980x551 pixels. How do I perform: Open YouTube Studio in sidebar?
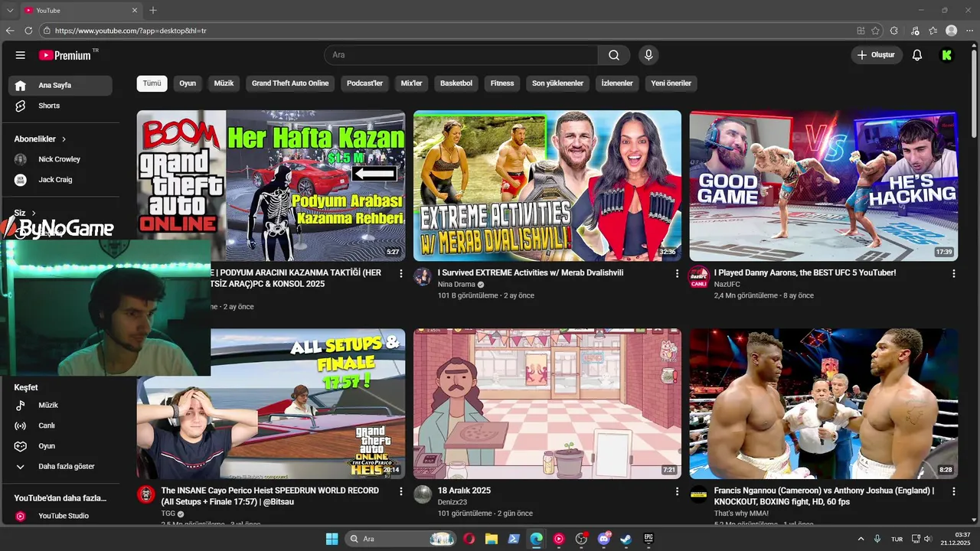(60, 516)
